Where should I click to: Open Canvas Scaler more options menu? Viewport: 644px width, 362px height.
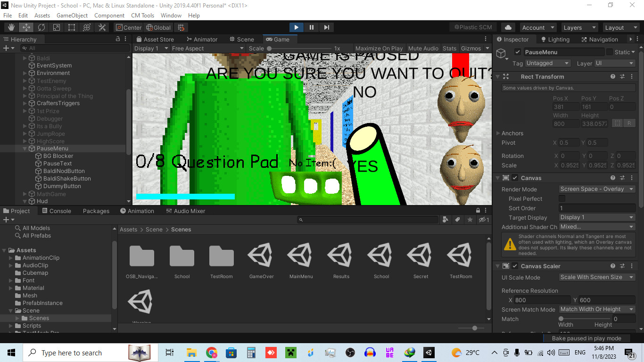(631, 266)
